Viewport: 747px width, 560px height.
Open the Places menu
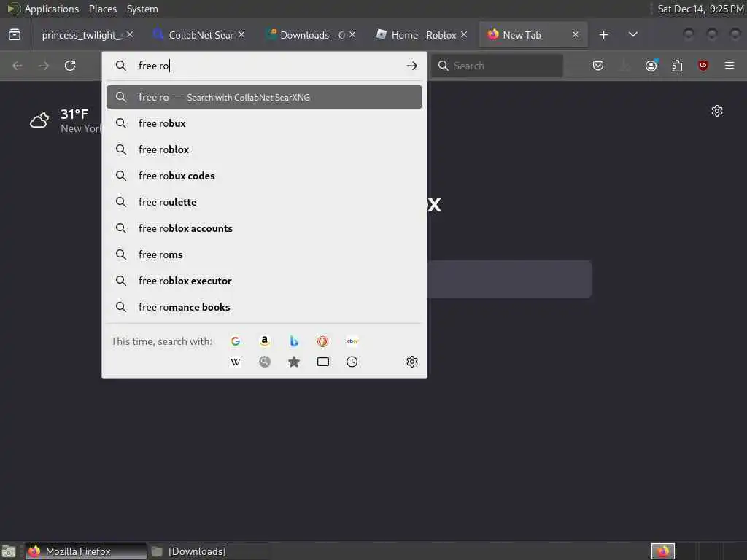pyautogui.click(x=102, y=9)
